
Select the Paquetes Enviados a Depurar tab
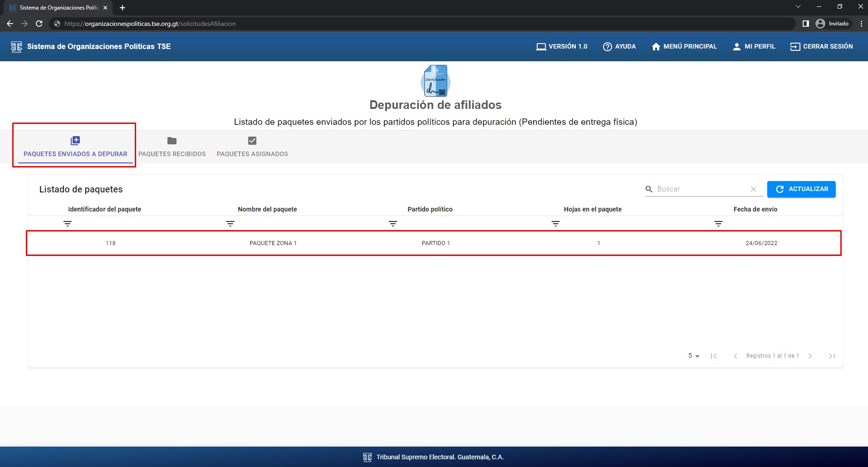pyautogui.click(x=75, y=147)
